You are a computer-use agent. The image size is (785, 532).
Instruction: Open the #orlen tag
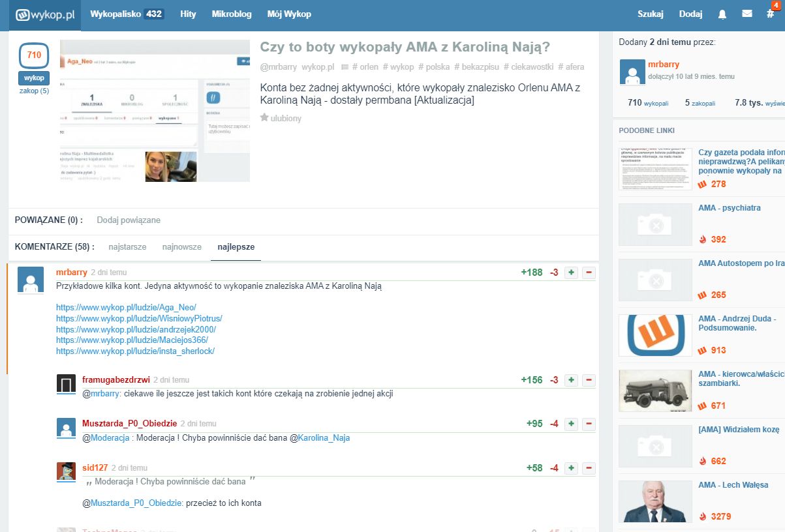tap(365, 66)
